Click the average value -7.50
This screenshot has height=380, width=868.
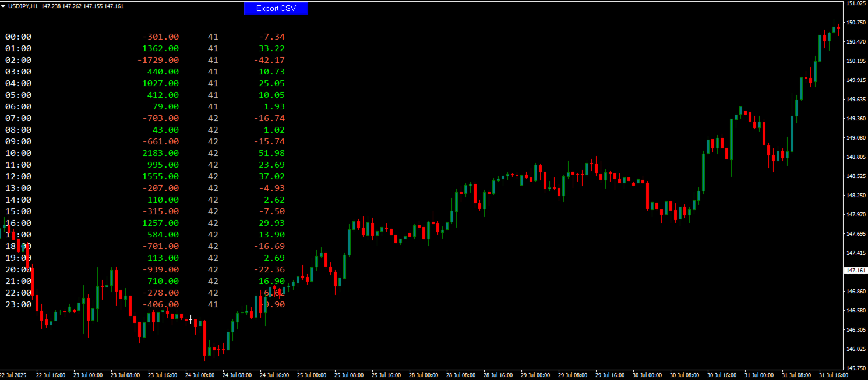click(272, 211)
